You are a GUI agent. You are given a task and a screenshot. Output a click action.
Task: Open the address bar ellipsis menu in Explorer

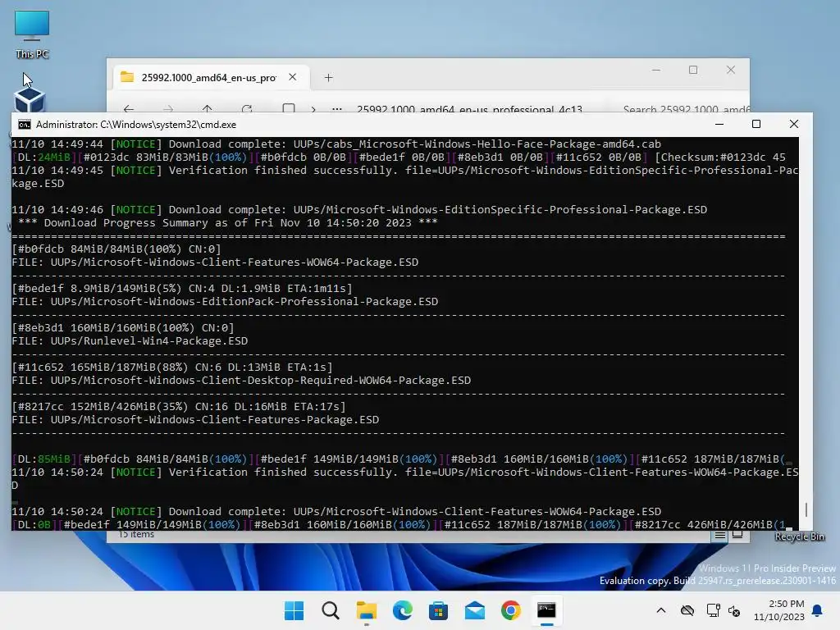click(x=337, y=109)
